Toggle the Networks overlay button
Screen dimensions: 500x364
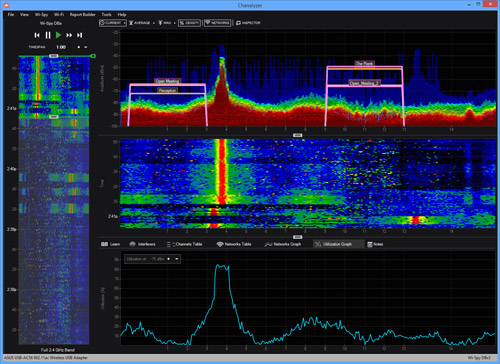point(217,23)
